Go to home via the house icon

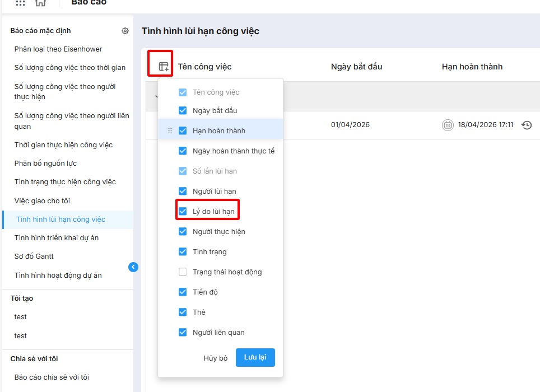[x=40, y=3]
